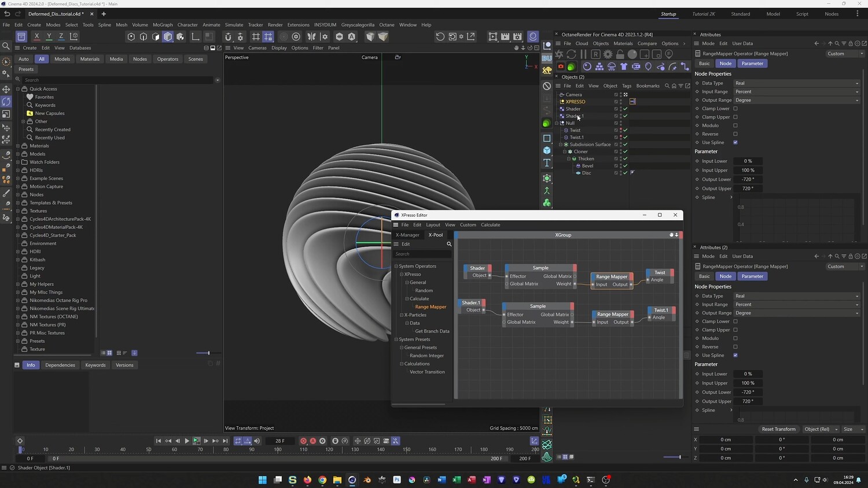Select the Scale tool in left toolbar

coord(6,114)
